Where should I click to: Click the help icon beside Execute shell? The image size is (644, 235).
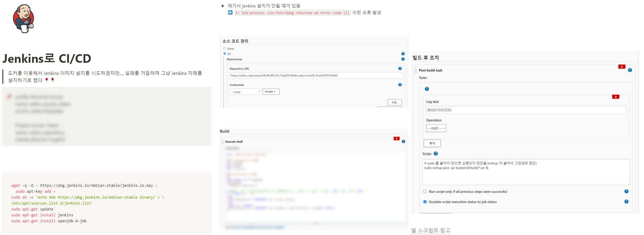[x=404, y=142]
